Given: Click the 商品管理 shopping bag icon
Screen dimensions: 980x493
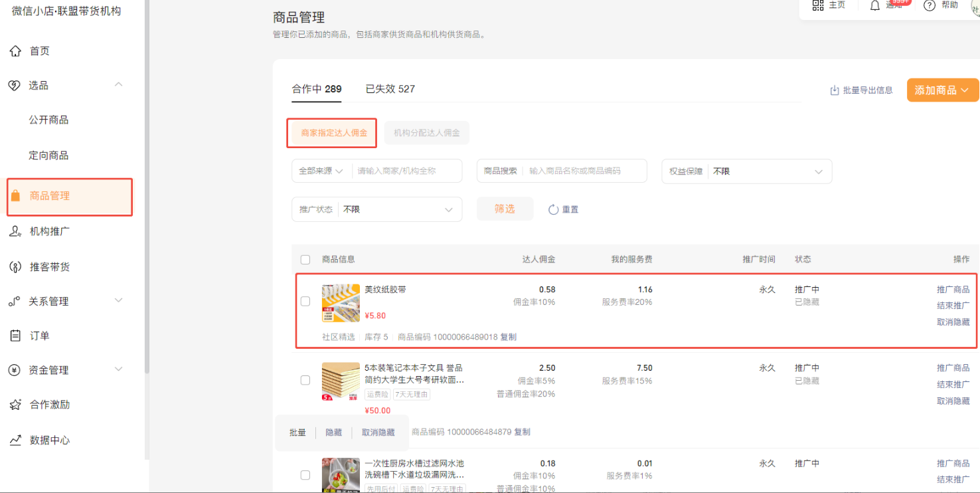Looking at the screenshot, I should coord(16,196).
